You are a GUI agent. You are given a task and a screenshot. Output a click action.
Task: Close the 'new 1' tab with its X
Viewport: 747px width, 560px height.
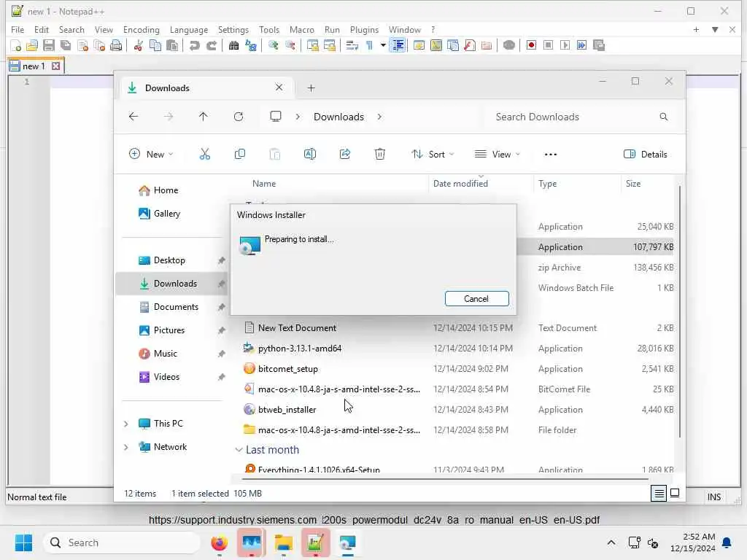pos(55,66)
